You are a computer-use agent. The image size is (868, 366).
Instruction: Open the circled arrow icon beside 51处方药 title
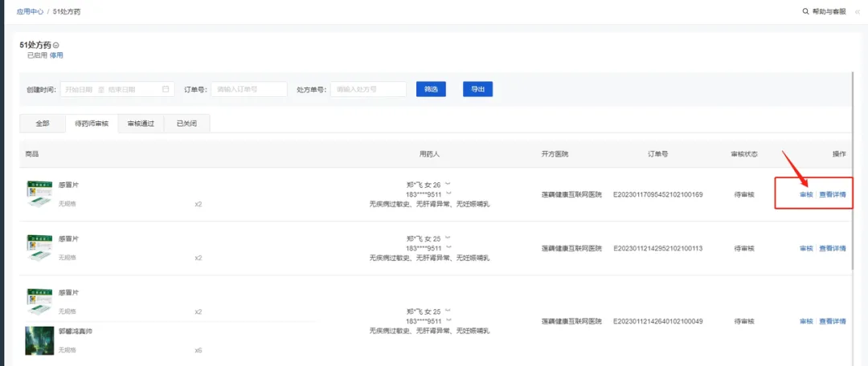click(56, 45)
